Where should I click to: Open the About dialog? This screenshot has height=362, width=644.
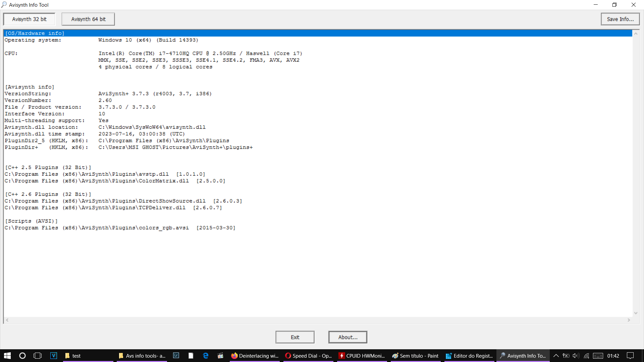pos(348,337)
